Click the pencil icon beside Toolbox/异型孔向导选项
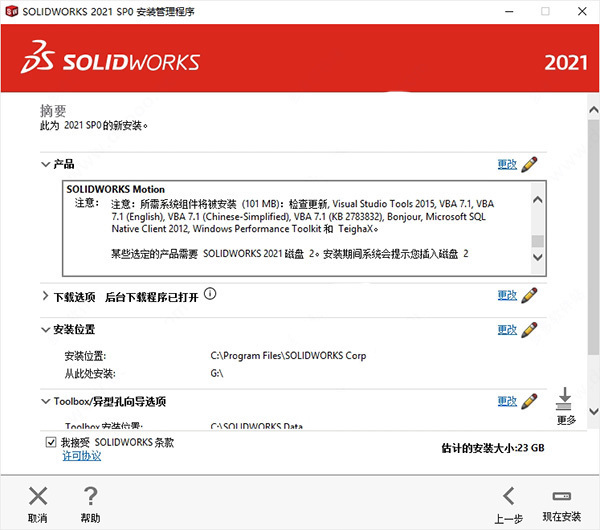Screen dimensions: 600x530 tap(529, 401)
